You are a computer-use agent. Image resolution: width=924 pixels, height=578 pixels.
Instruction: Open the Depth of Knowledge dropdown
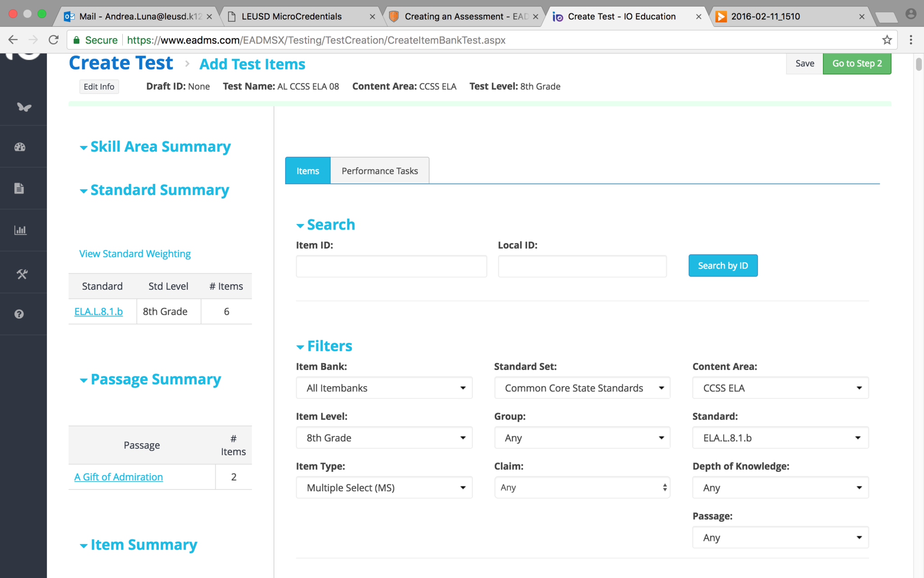click(780, 488)
